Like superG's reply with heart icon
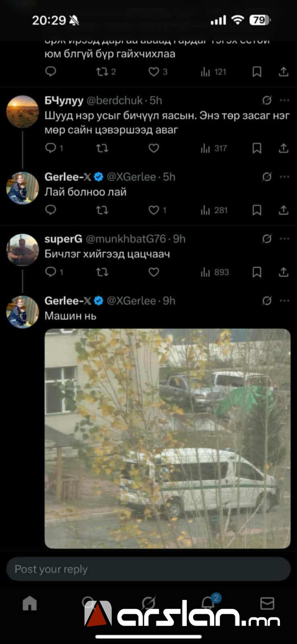This screenshot has height=644, width=297. (x=154, y=272)
